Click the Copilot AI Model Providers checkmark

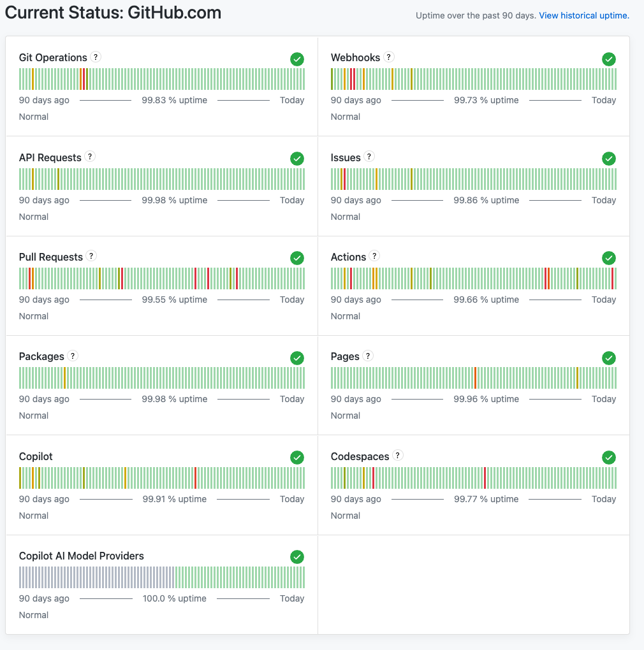click(x=297, y=557)
